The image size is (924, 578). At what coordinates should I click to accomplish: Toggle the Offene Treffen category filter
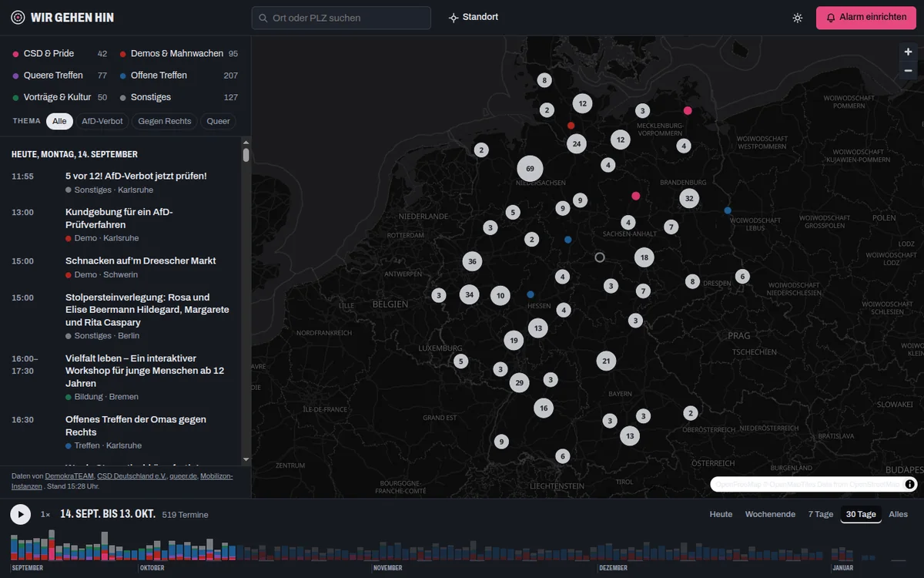179,76
